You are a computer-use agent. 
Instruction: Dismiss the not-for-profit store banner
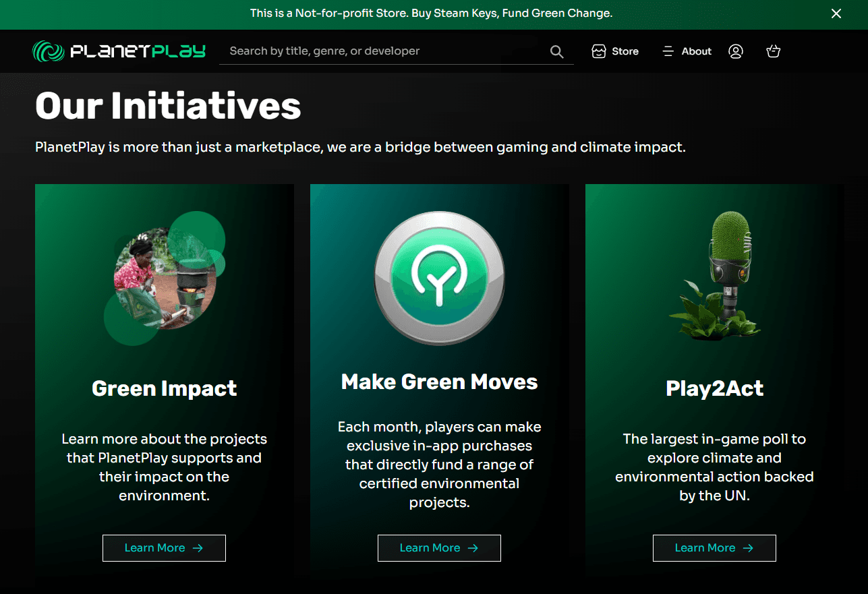(x=836, y=13)
